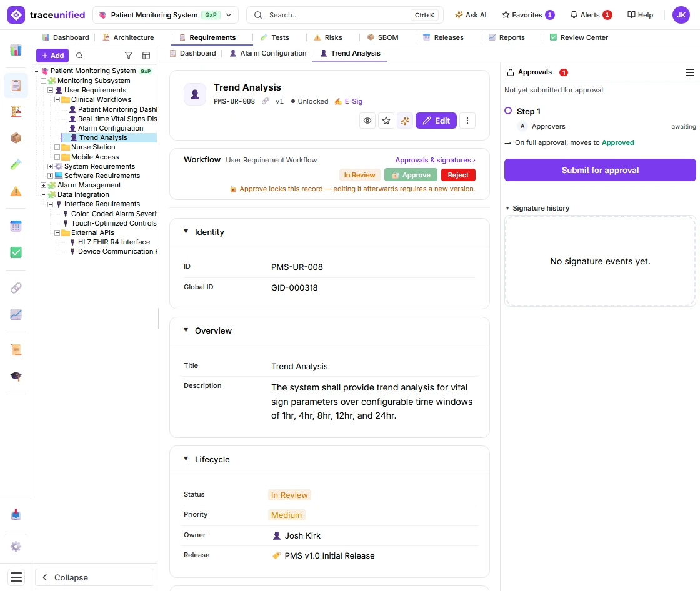The height and width of the screenshot is (591, 700).
Task: Open the risks warning triangle sidebar icon
Action: pos(16,192)
